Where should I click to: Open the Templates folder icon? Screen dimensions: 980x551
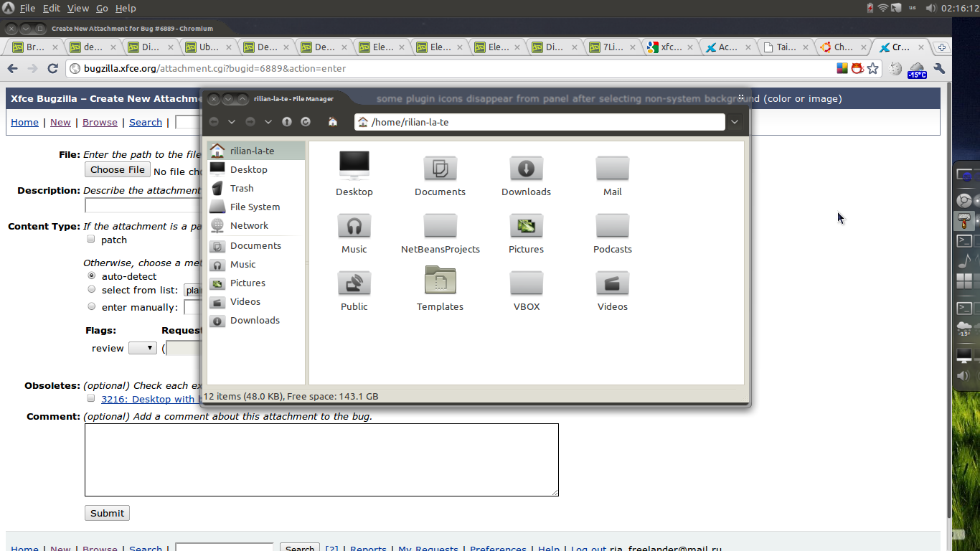[x=440, y=281]
